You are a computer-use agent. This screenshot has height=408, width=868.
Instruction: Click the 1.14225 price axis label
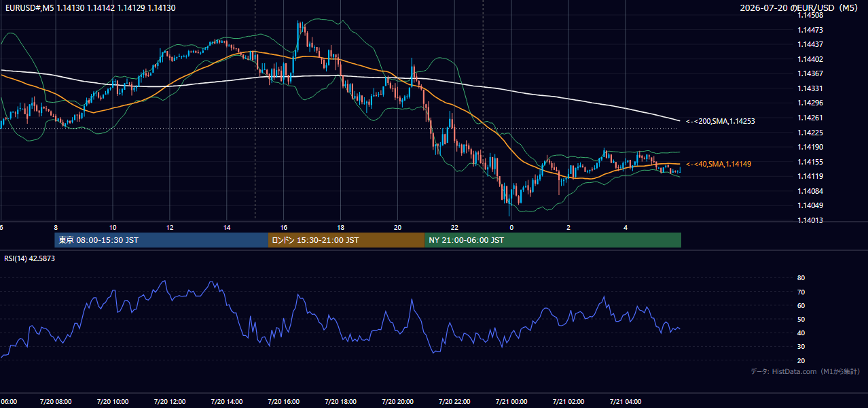tap(811, 133)
